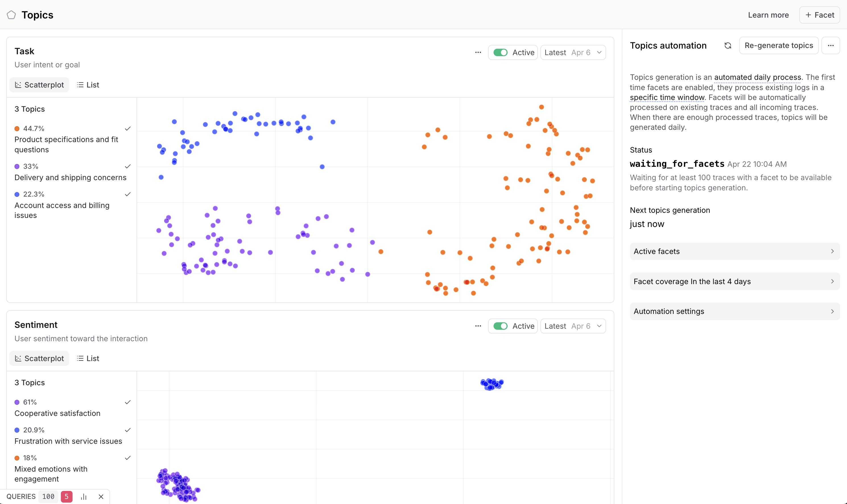
Task: Click the Re-generate topics button
Action: pyautogui.click(x=779, y=45)
